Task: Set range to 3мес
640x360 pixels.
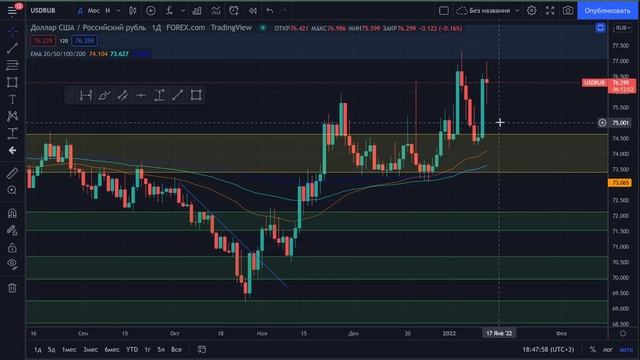Action: tap(90, 349)
